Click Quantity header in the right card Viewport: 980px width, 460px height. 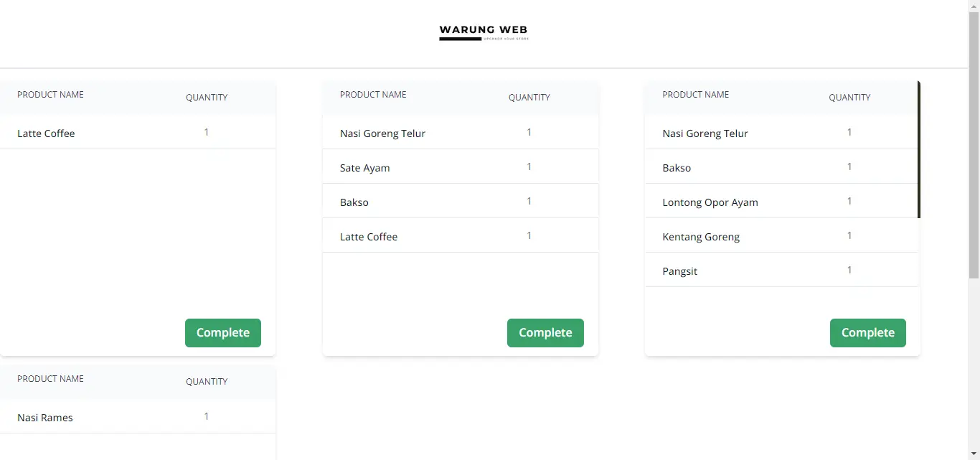[x=849, y=98]
